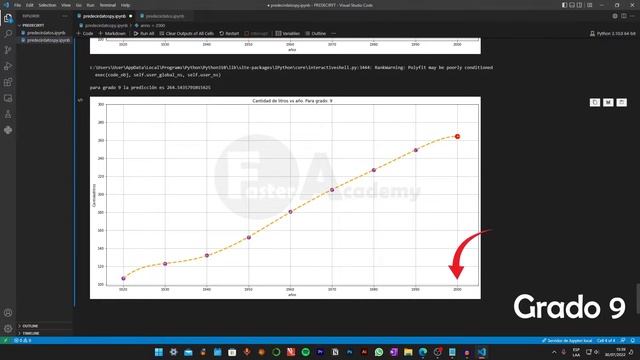Click the second plot output action button
Screen dimensions: 640x360
coord(608,102)
